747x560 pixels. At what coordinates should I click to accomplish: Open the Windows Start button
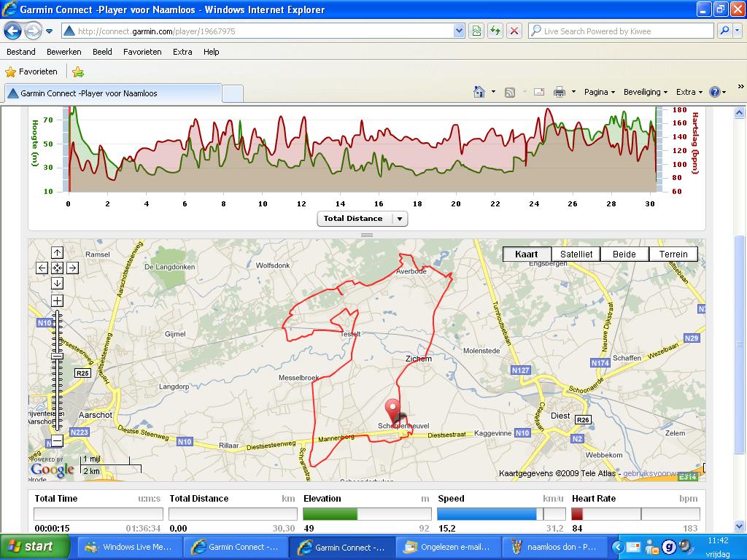[x=35, y=547]
